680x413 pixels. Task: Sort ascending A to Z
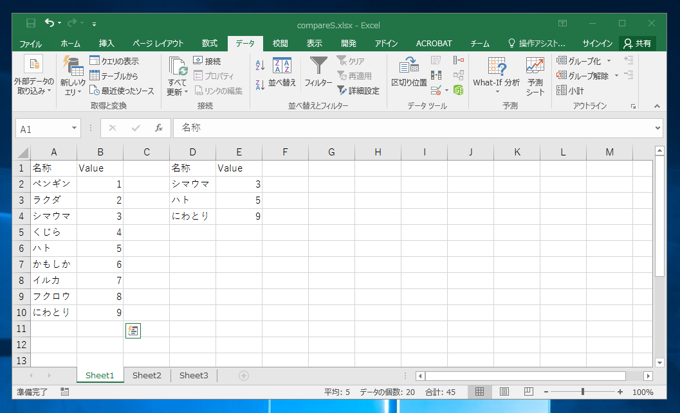coord(260,66)
